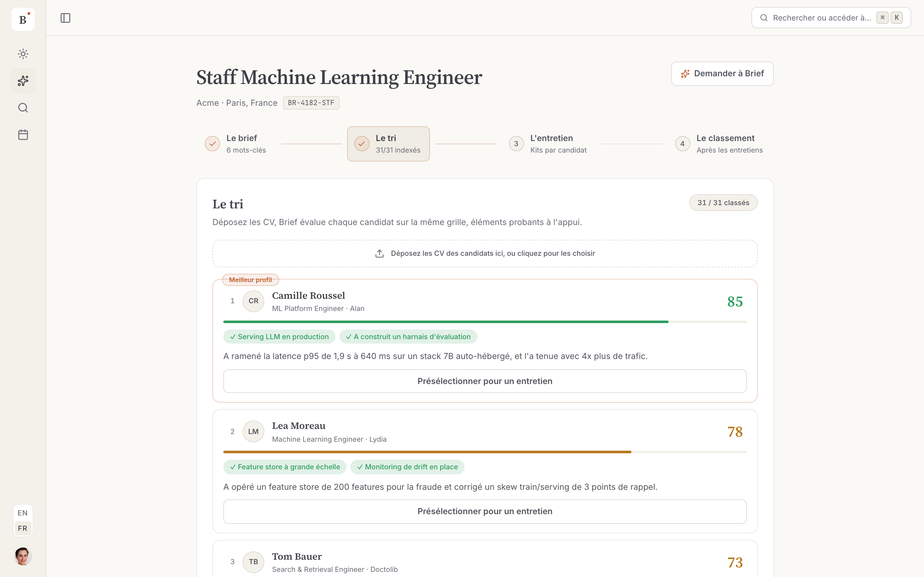This screenshot has height=577, width=924.
Task: Switch language to EN
Action: point(22,513)
